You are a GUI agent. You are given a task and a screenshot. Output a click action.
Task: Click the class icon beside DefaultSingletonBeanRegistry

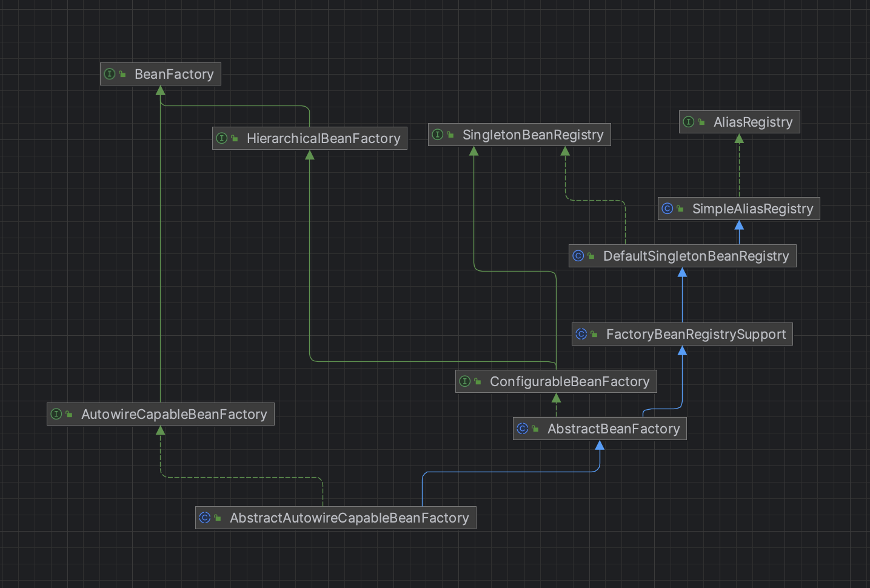tap(578, 256)
